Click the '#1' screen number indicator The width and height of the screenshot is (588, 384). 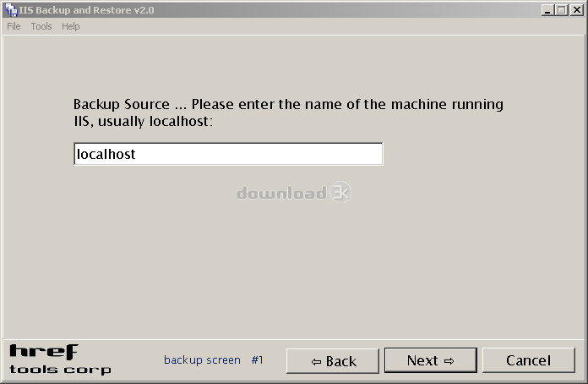coord(257,360)
